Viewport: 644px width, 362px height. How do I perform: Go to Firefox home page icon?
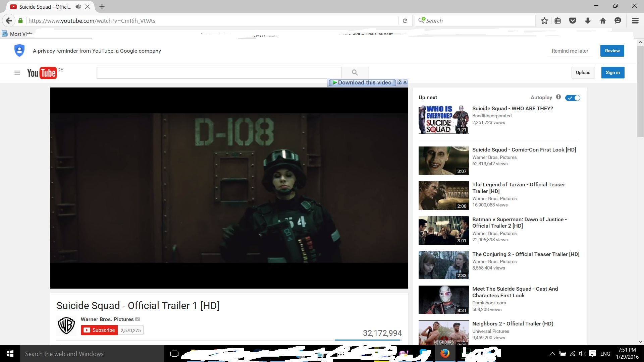[603, 21]
